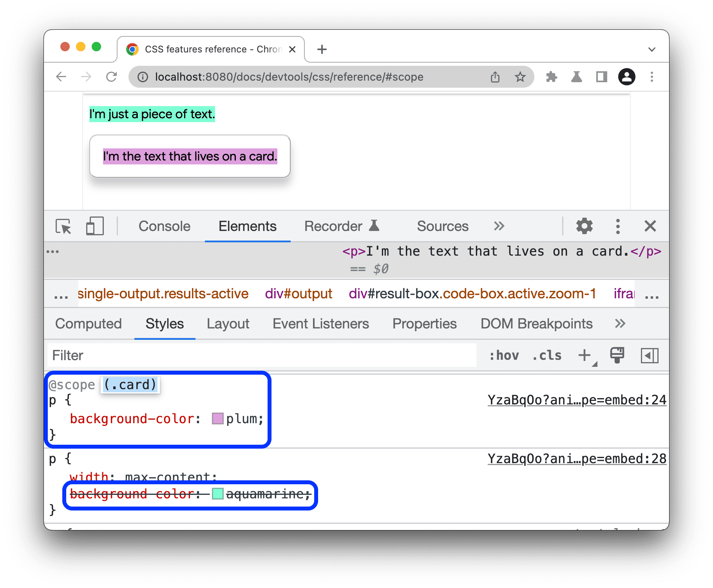Open the tab search dropdown arrow
713x588 pixels.
(x=651, y=50)
